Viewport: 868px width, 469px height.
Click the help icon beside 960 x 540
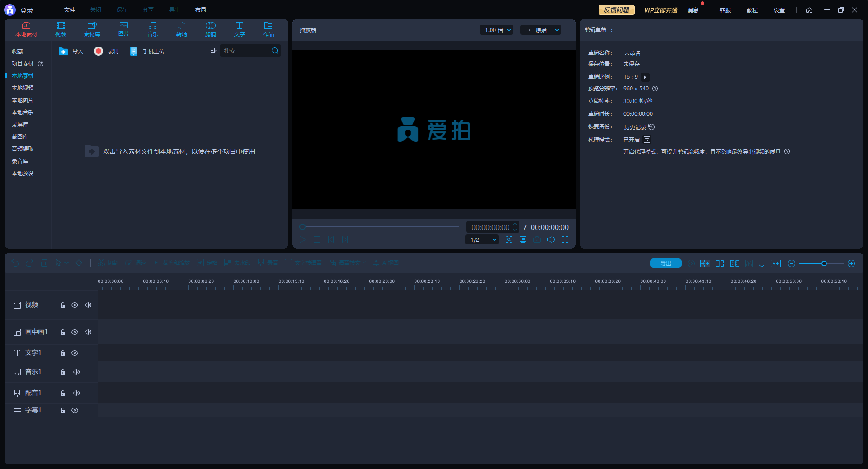(x=655, y=89)
